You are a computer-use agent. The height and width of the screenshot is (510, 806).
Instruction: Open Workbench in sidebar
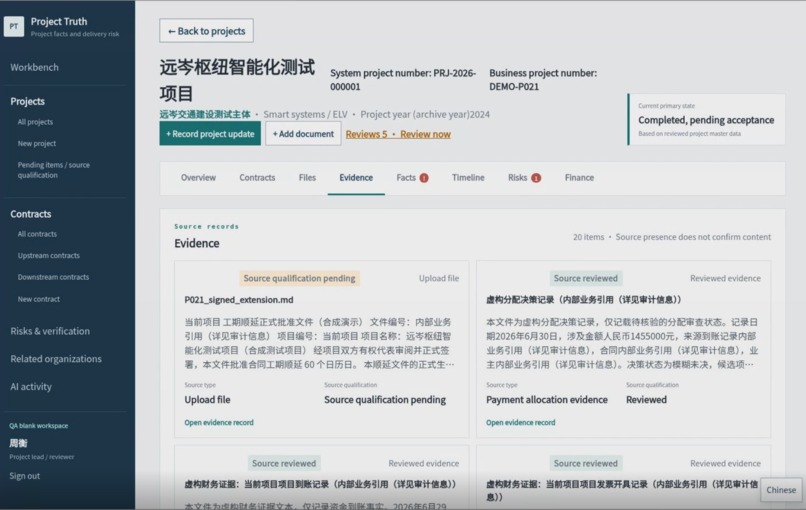pyautogui.click(x=34, y=67)
